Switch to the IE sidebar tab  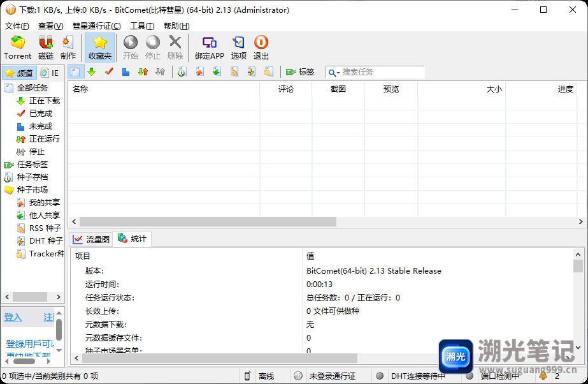pos(50,73)
